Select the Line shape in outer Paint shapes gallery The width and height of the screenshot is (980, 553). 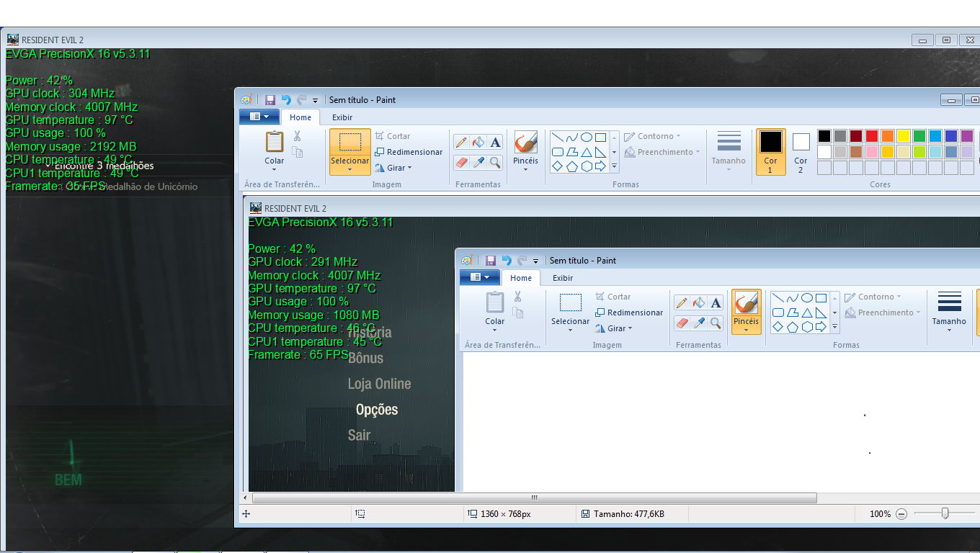558,137
